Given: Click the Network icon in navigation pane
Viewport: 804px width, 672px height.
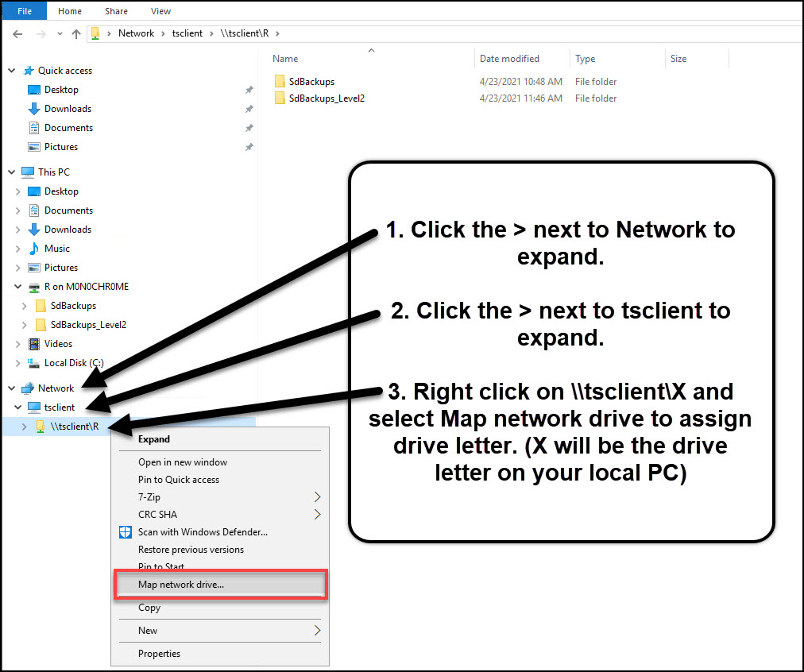Looking at the screenshot, I should [28, 388].
